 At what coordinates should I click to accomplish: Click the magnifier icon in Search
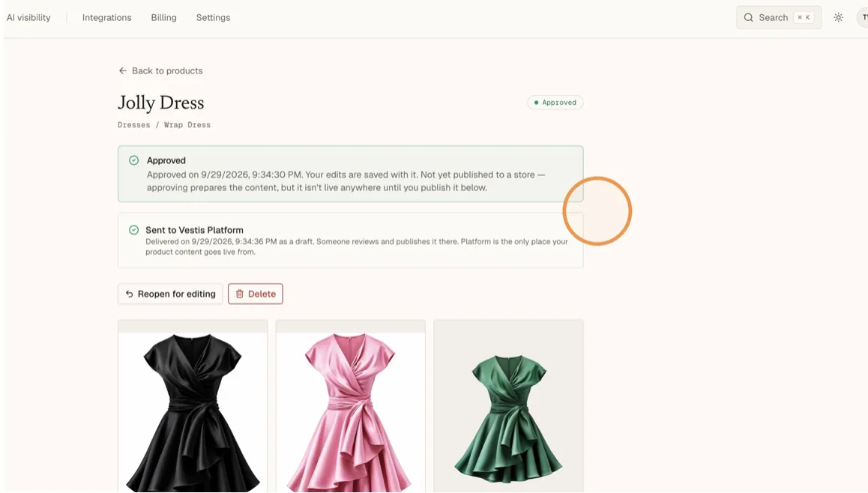point(748,18)
